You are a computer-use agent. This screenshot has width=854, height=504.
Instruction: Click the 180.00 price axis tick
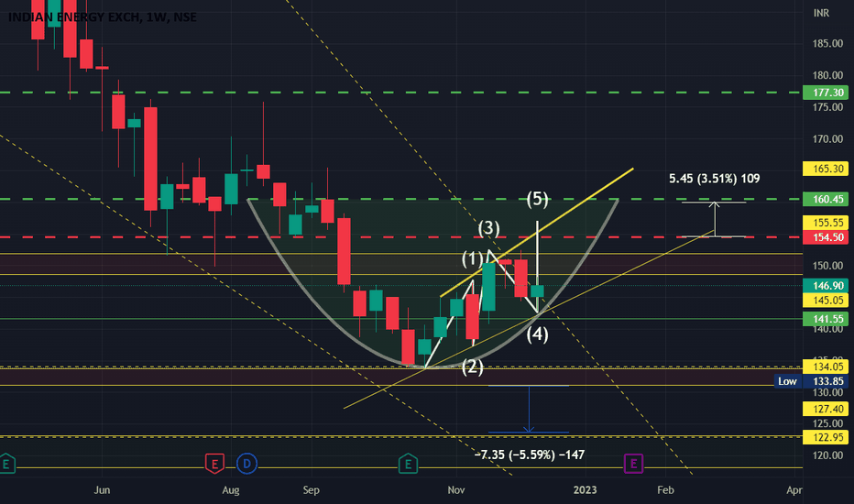(827, 75)
